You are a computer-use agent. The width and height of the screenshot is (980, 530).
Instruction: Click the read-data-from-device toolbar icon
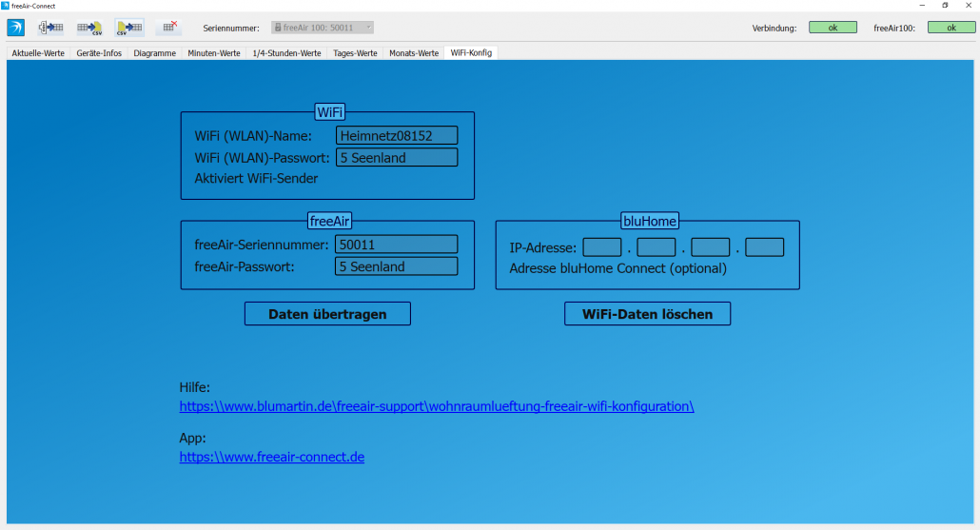pyautogui.click(x=51, y=28)
